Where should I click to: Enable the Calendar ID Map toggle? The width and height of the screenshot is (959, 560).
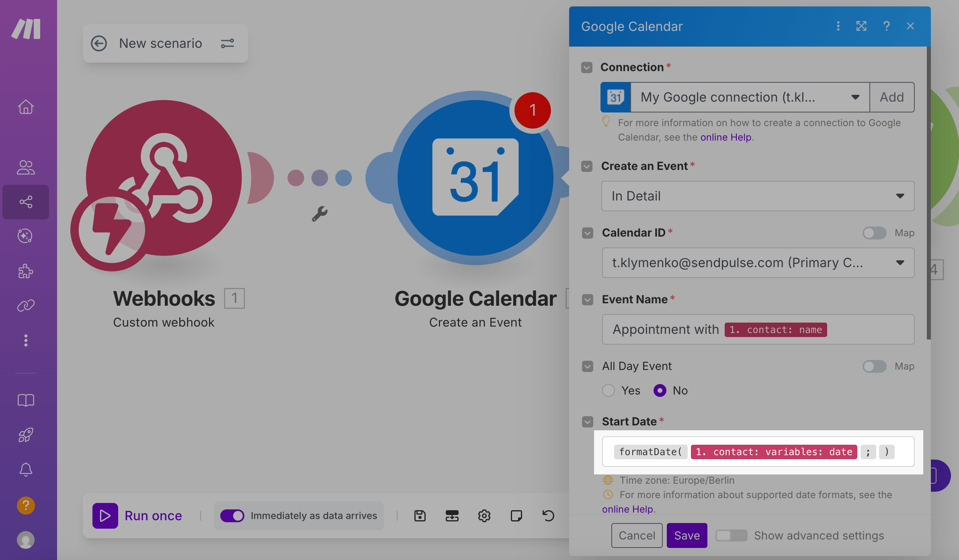point(874,233)
